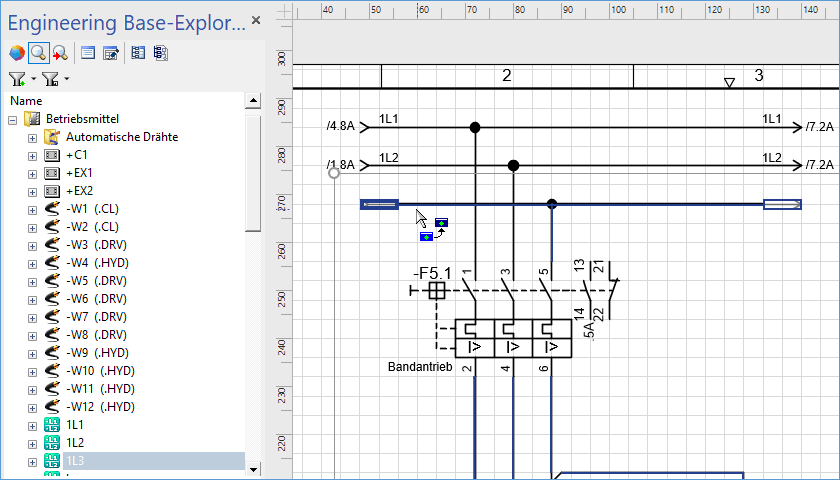The width and height of the screenshot is (840, 480).
Task: Click the tree scrollbar down arrow
Action: (x=252, y=468)
